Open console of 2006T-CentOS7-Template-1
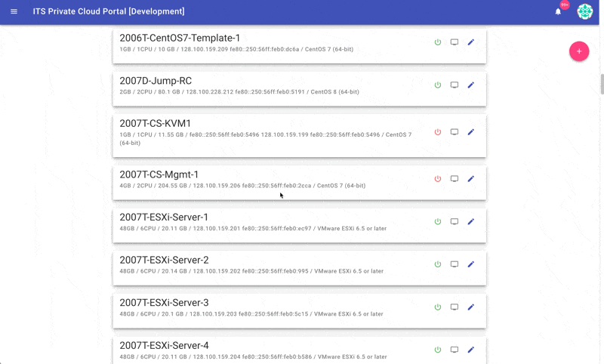 pos(455,42)
